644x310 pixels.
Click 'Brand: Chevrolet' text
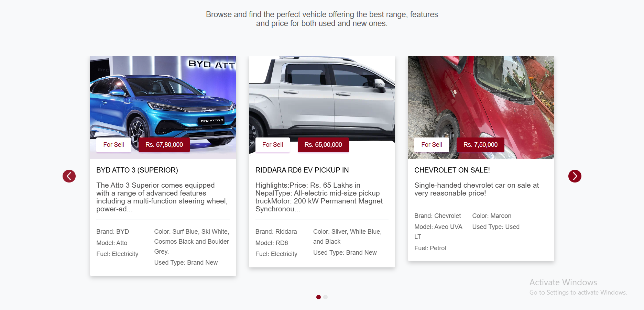(x=437, y=216)
